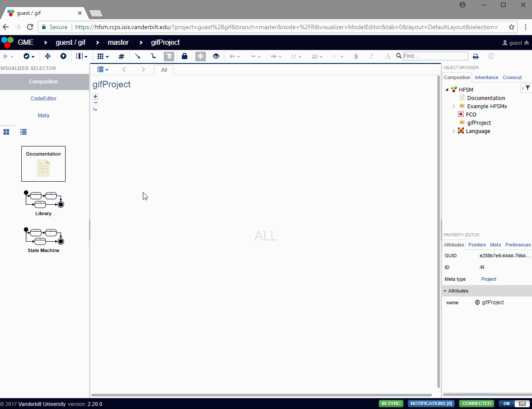Click the magnifier search icon
Image resolution: width=532 pixels, height=409 pixels.
[x=399, y=56]
